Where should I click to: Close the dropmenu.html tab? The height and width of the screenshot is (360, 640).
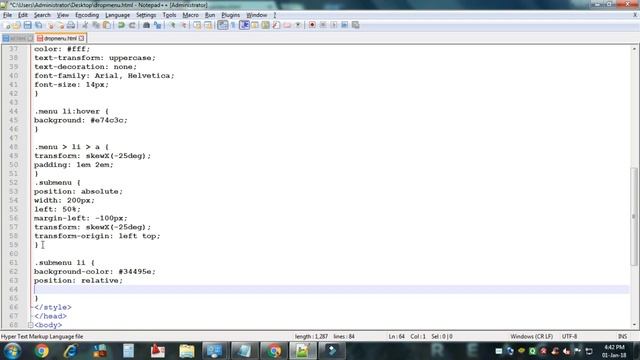[x=82, y=38]
